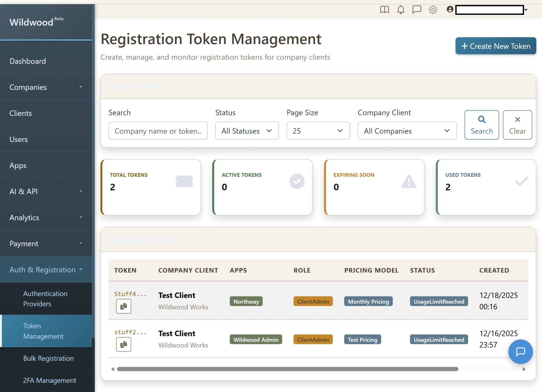The height and width of the screenshot is (392, 542).
Task: Clear the current search filters
Action: (x=518, y=125)
